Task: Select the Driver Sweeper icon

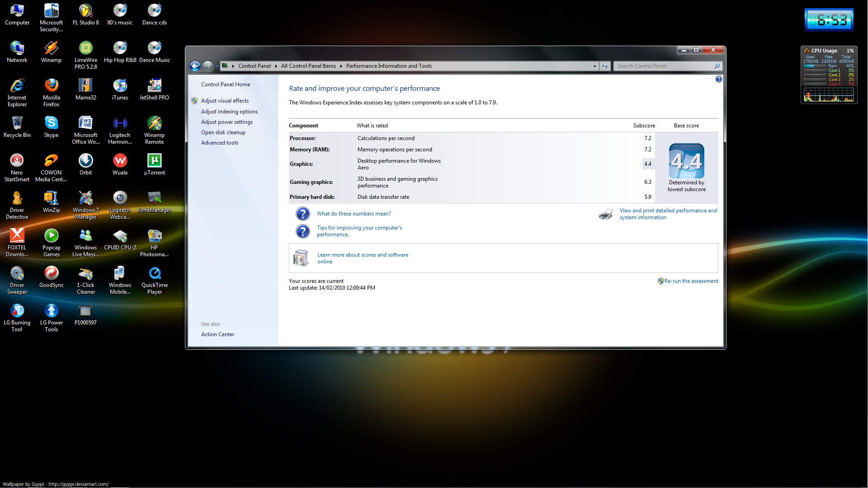Action: tap(17, 280)
